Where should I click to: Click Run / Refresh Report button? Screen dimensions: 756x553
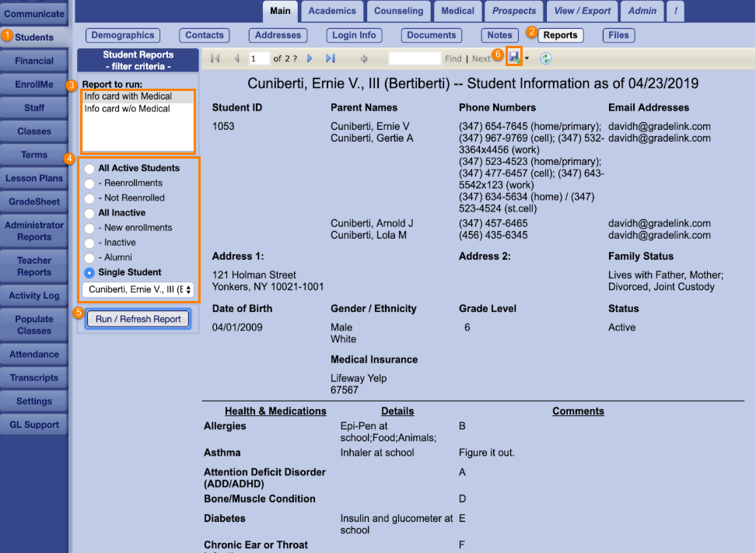(138, 319)
